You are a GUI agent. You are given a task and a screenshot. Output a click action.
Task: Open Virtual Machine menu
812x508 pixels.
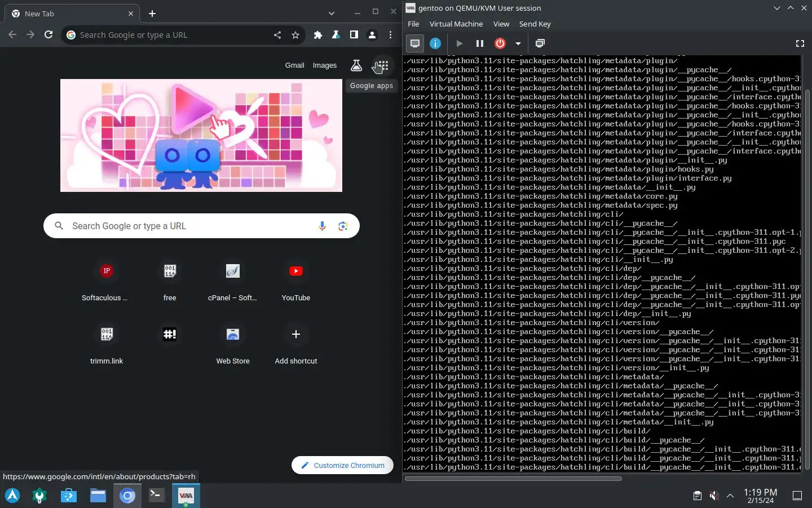(x=456, y=24)
